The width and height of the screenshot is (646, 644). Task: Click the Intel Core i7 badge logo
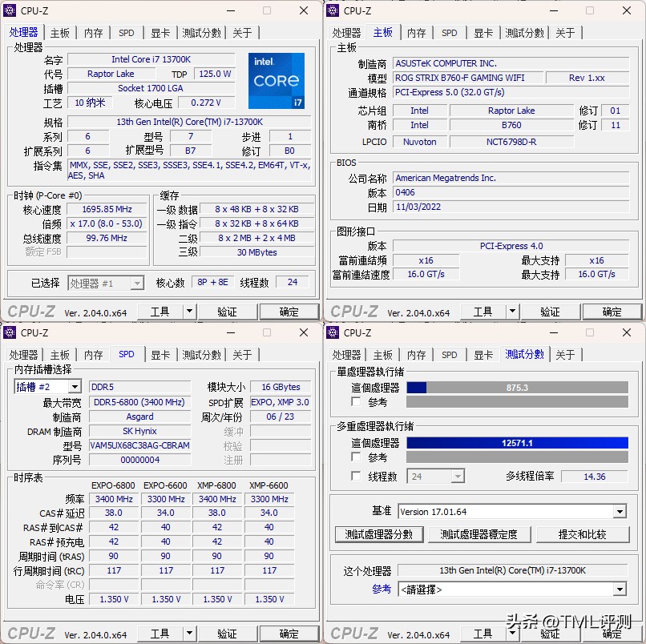[x=277, y=81]
